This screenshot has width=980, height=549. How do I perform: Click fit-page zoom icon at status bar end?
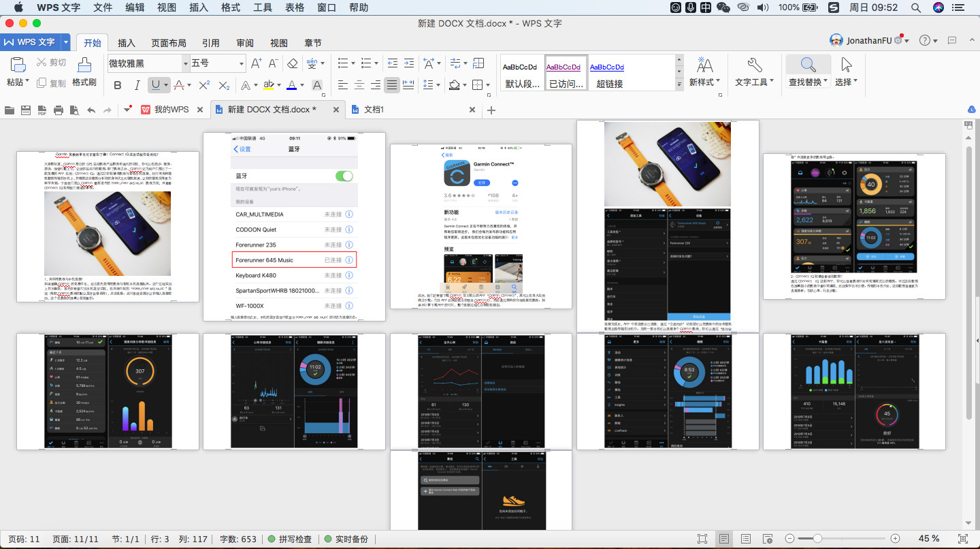pos(962,539)
